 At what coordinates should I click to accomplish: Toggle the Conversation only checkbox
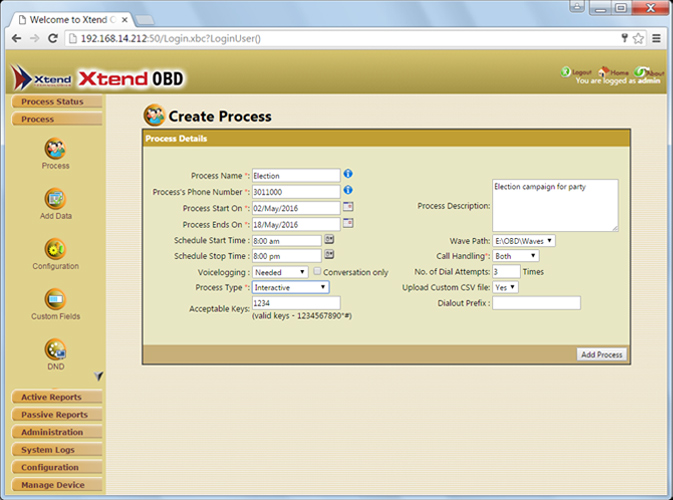coord(317,271)
